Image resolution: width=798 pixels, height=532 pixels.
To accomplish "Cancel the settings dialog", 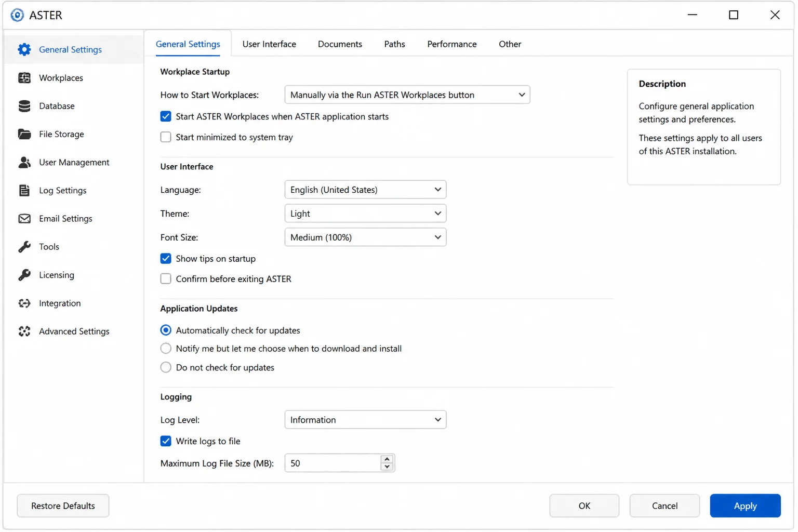I will 664,506.
